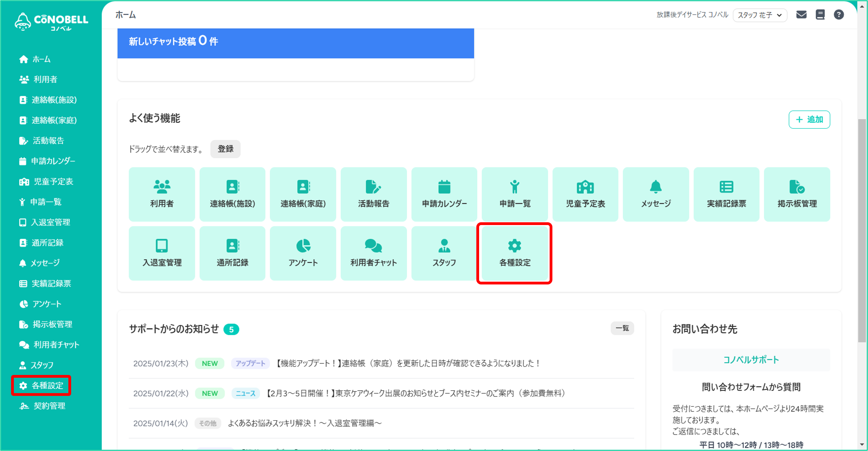This screenshot has width=868, height=451.
Task: Click the notice count badge 5
Action: click(x=231, y=329)
